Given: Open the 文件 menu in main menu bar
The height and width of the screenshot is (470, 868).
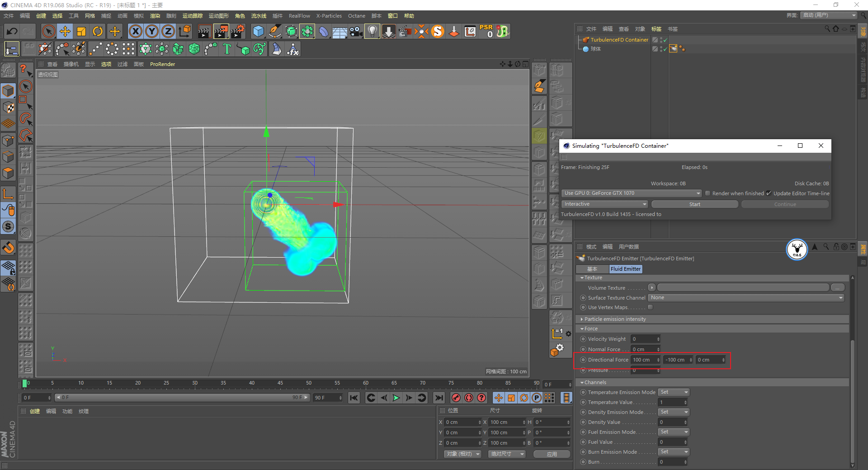Looking at the screenshot, I should click(9, 16).
